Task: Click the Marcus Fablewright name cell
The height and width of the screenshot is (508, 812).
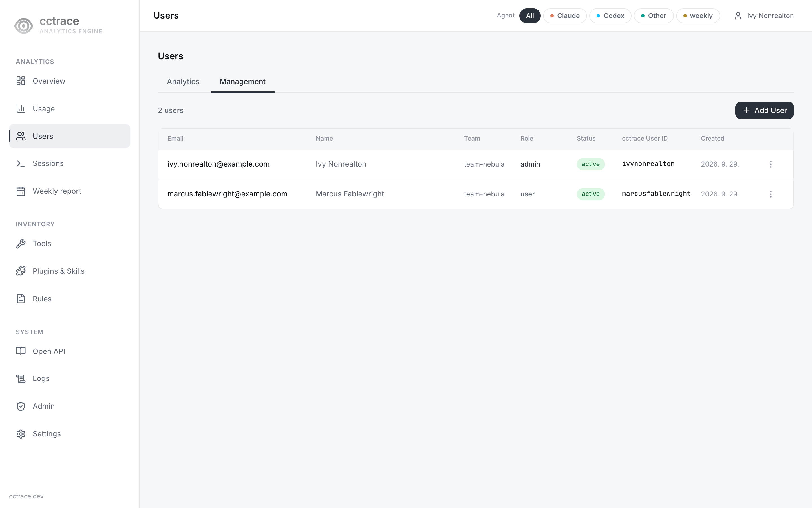Action: pos(350,194)
